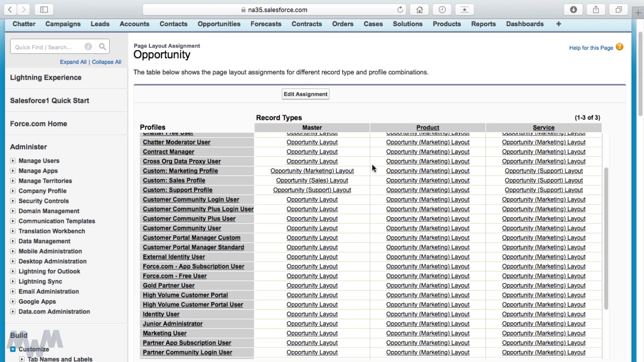Viewport: 644px width, 362px height.
Task: Click the plus icon for all tabs
Action: (x=558, y=24)
